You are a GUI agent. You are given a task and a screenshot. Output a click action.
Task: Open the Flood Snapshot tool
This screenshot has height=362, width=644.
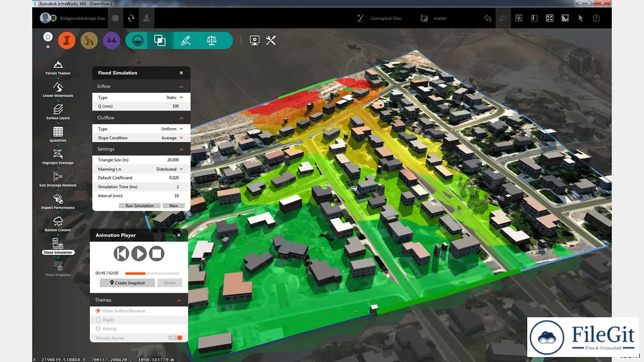(58, 269)
